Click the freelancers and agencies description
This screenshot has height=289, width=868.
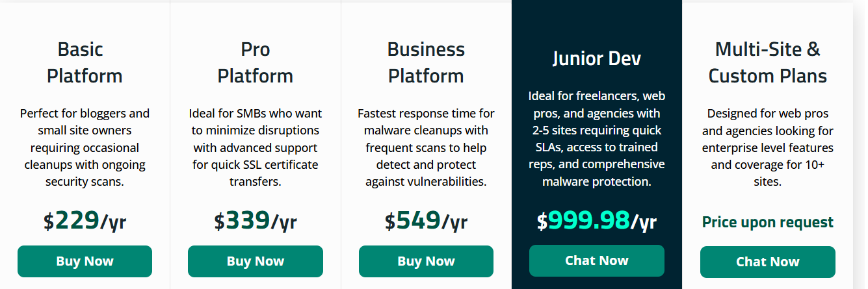point(596,138)
